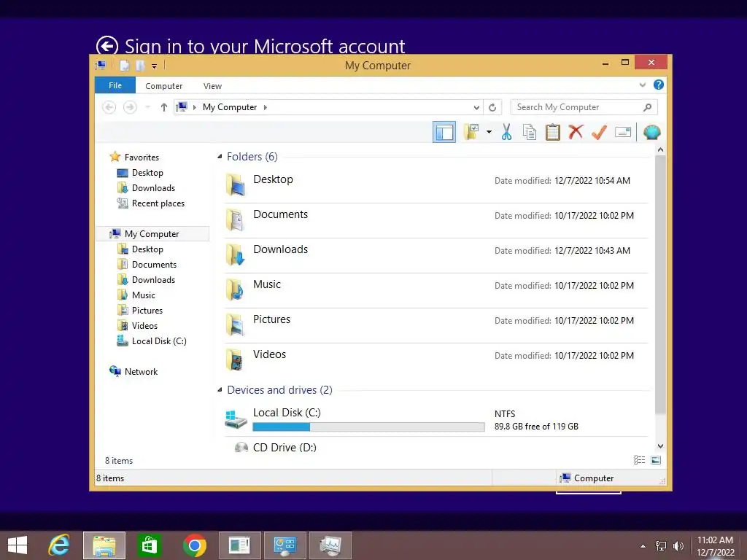Image resolution: width=747 pixels, height=560 pixels.
Task: Launch Internet Explorer from the taskbar
Action: (59, 545)
